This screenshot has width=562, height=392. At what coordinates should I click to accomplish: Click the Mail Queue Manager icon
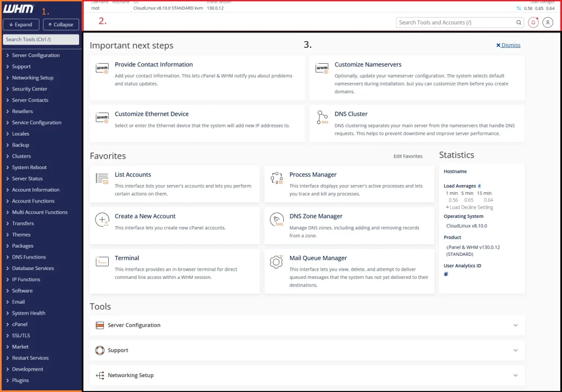pos(277,262)
